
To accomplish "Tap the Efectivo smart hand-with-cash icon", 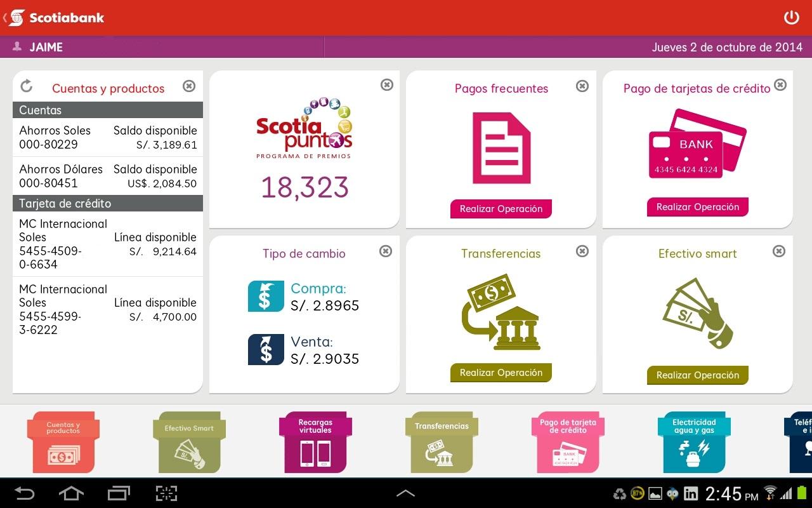I will coord(698,313).
